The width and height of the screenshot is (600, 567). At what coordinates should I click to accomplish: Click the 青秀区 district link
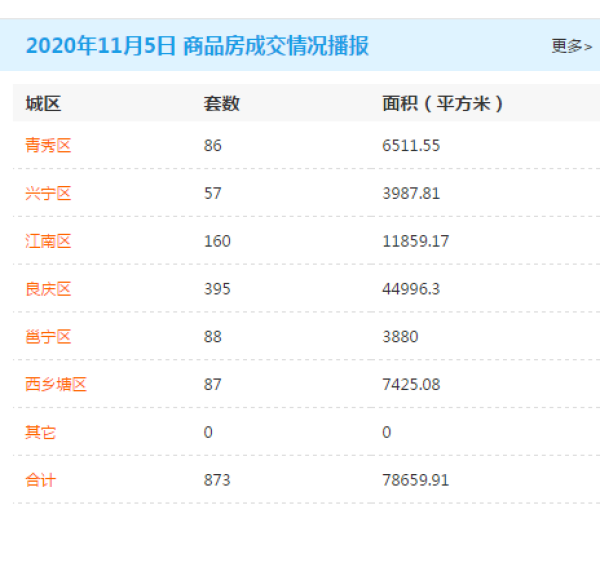[48, 146]
